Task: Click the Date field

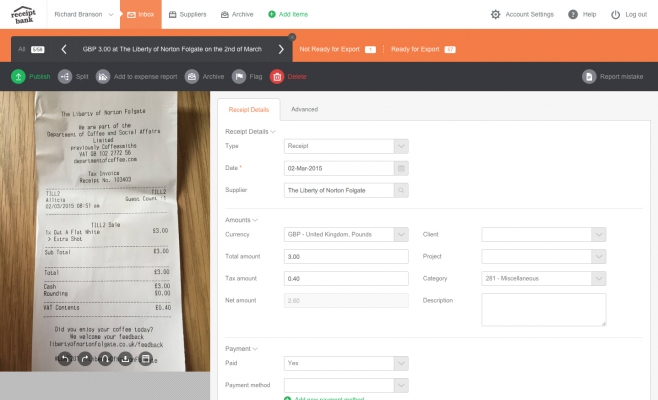Action: 339,168
